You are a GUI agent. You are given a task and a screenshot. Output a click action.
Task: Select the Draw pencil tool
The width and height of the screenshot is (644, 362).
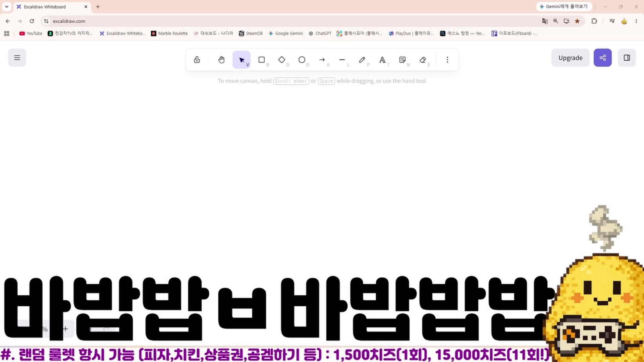click(362, 60)
